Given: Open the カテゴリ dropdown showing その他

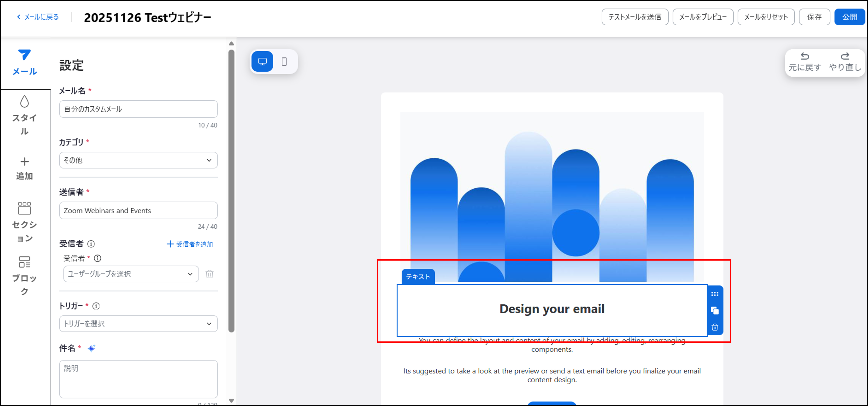Looking at the screenshot, I should pos(138,160).
